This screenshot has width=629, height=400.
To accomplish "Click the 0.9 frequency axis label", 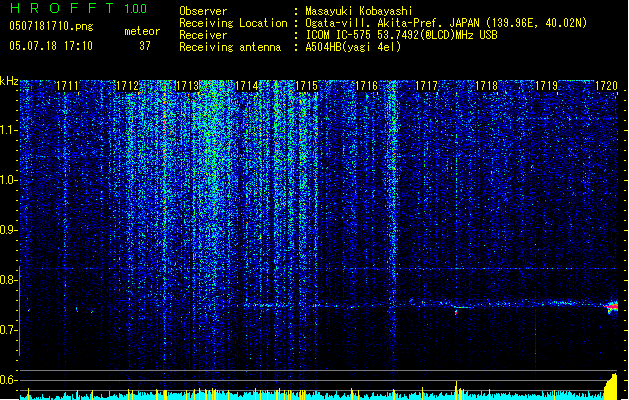I will pos(8,230).
